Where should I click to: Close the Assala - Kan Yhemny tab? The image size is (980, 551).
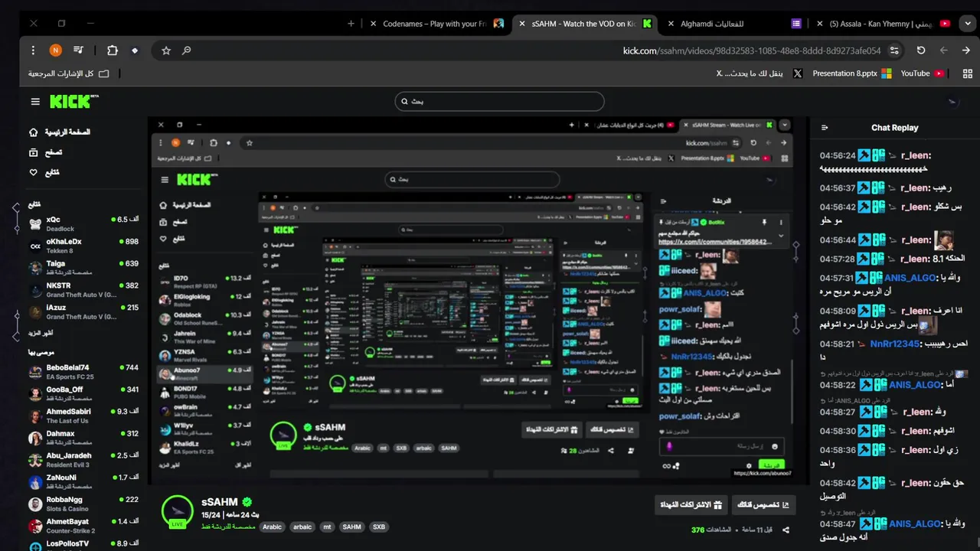819,24
